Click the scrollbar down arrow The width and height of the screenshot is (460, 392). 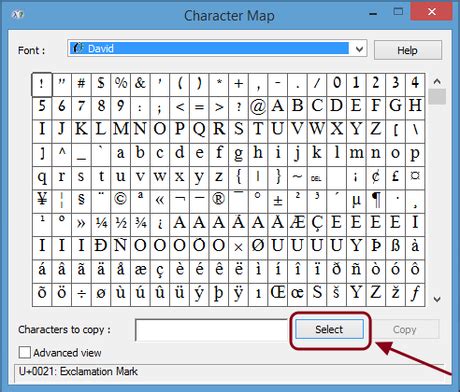pos(437,299)
